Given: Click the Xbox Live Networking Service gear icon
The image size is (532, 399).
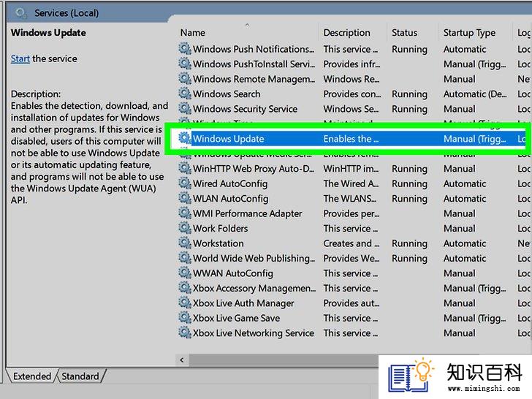Looking at the screenshot, I should [185, 332].
